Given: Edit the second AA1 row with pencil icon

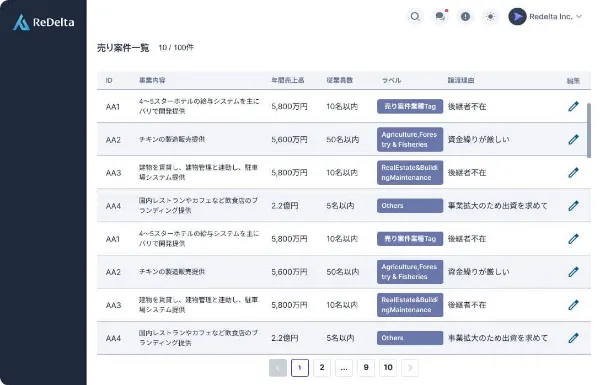Looking at the screenshot, I should pos(573,239).
